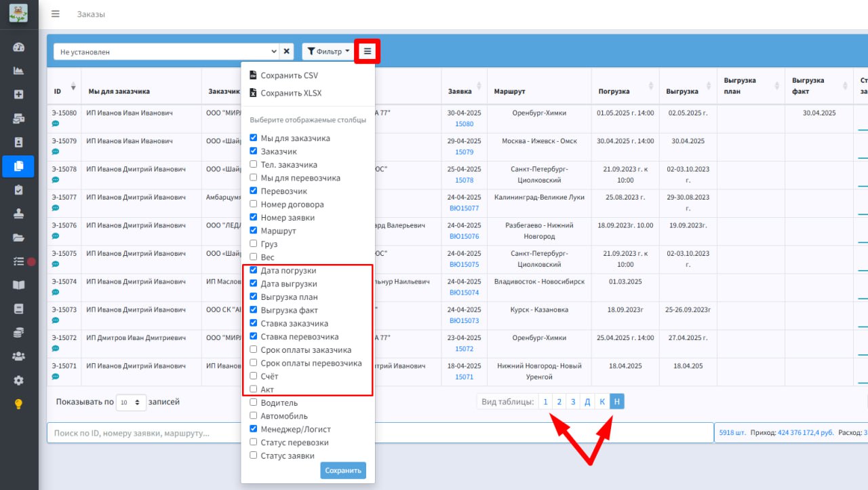
Task: Open the dashboard speedometer icon in sidebar
Action: [x=19, y=48]
